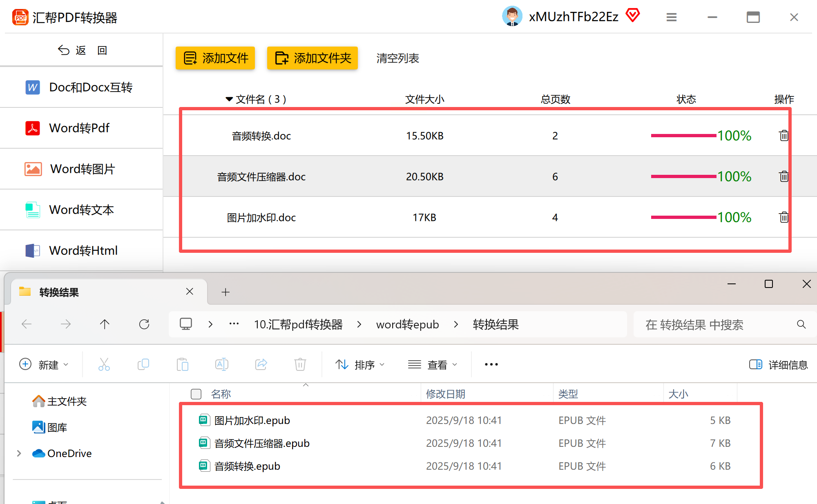The image size is (817, 504).
Task: Click the rename icon in Explorer toolbar
Action: coord(221,364)
